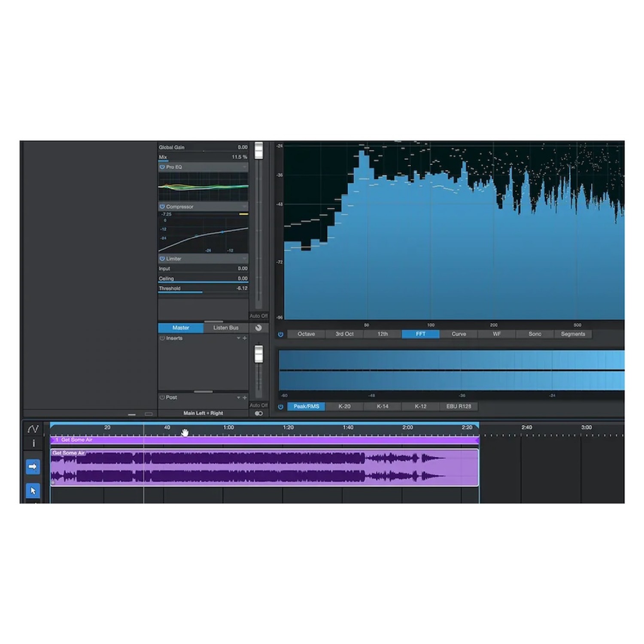Bypass the Compressor with its power toggle
Viewport: 644px width, 644px height.
[x=162, y=207]
